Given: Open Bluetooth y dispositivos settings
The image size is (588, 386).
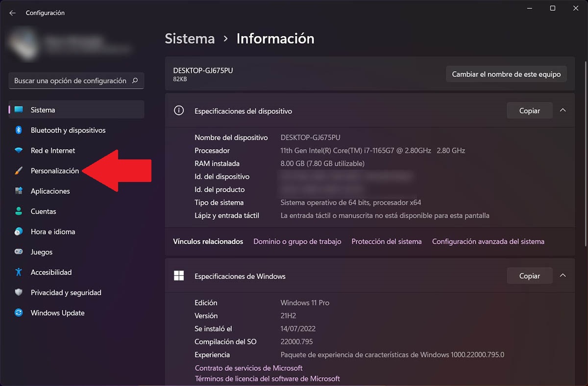Looking at the screenshot, I should [x=76, y=130].
